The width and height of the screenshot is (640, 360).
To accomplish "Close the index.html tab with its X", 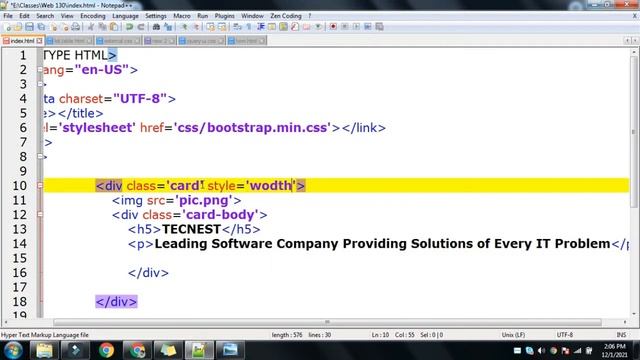I will [x=39, y=41].
